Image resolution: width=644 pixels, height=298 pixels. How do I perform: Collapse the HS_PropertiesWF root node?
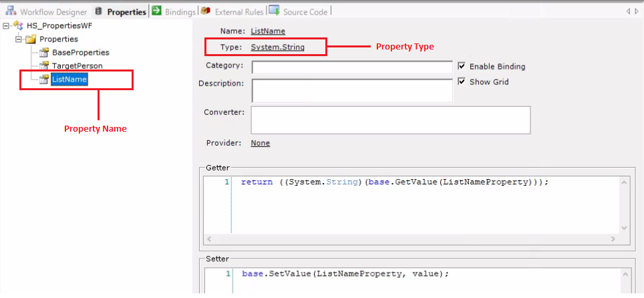pos(6,26)
